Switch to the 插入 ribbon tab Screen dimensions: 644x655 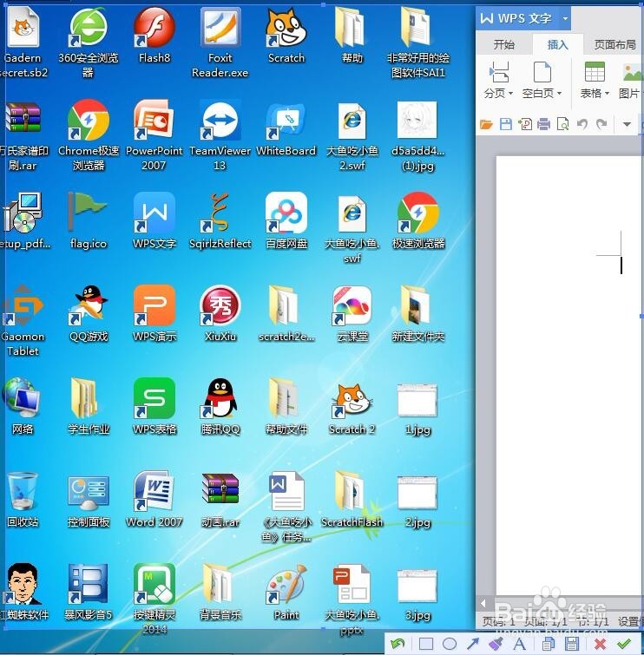pyautogui.click(x=558, y=44)
